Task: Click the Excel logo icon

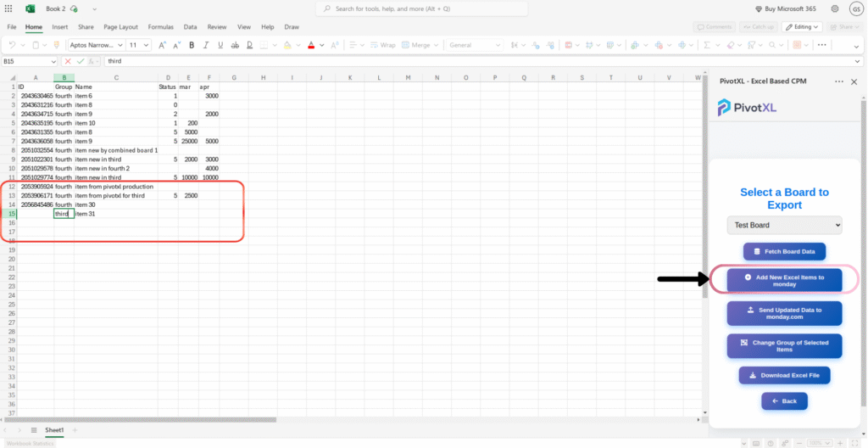Action: 31,8
